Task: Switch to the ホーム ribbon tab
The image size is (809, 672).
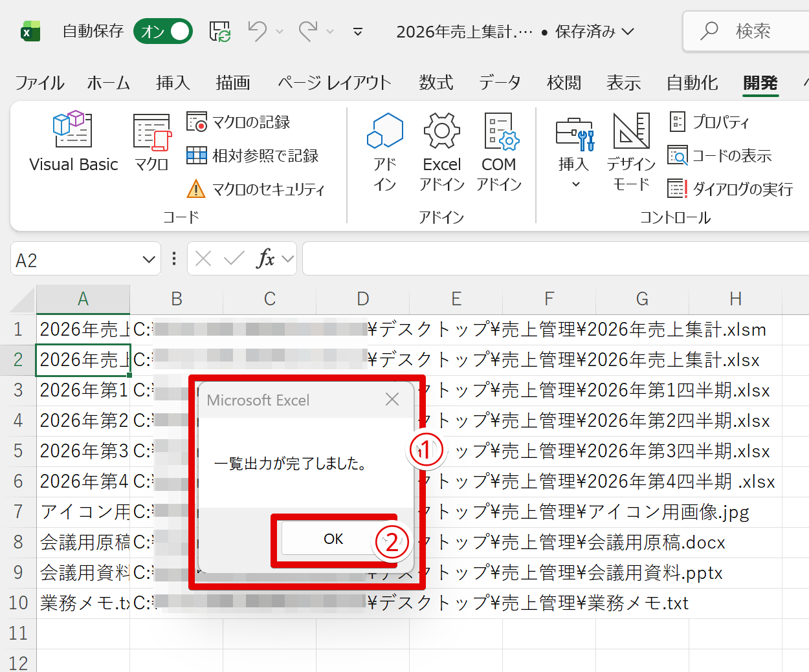Action: tap(107, 83)
